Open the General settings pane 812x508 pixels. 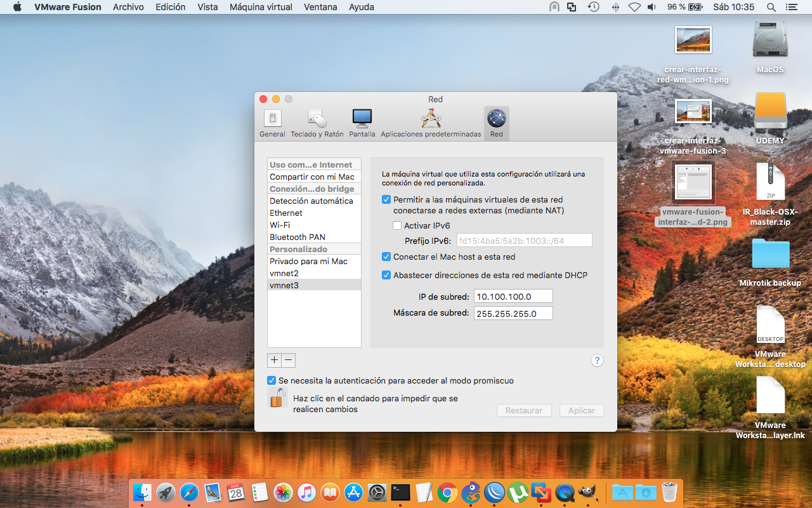272,123
